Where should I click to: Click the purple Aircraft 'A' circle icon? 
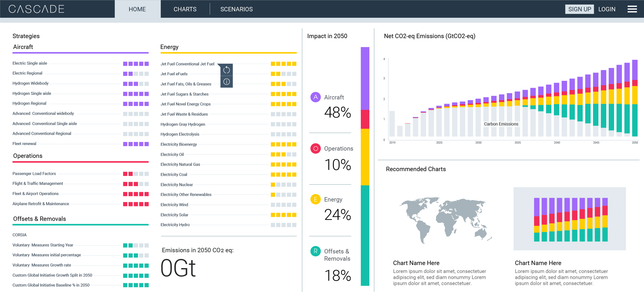point(315,97)
